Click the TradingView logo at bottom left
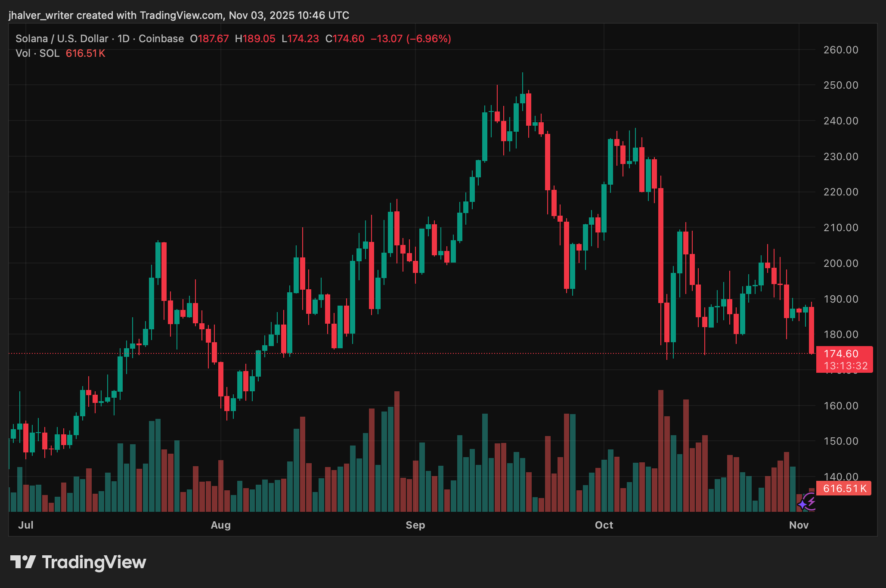This screenshot has width=886, height=588. click(78, 562)
